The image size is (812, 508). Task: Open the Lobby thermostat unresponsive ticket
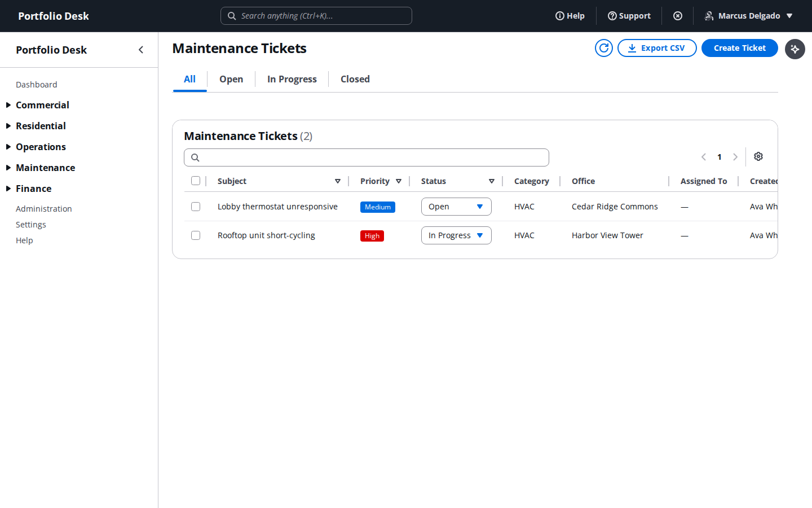pos(277,207)
